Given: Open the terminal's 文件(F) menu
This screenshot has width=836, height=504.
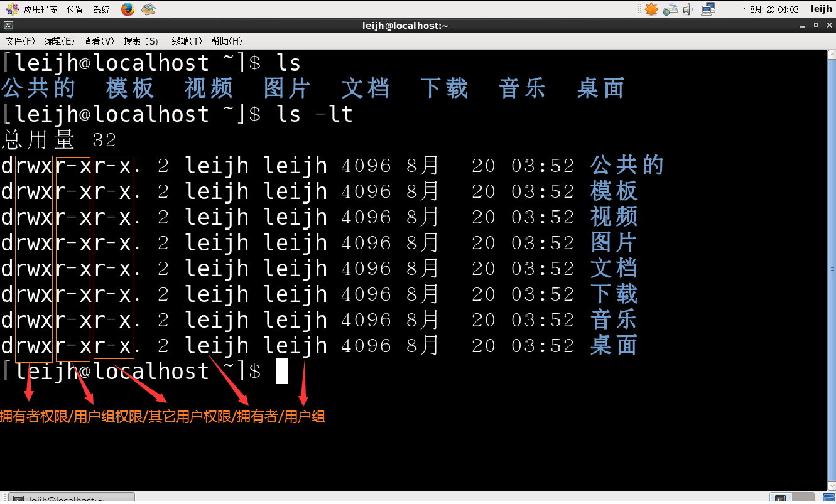Looking at the screenshot, I should click(19, 41).
